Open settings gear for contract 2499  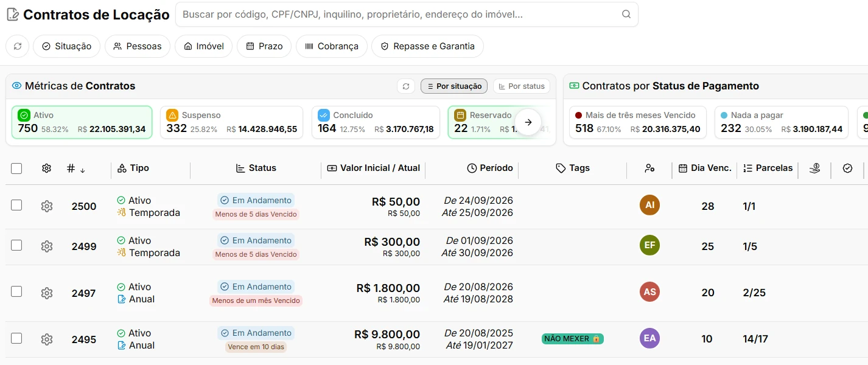click(x=47, y=246)
